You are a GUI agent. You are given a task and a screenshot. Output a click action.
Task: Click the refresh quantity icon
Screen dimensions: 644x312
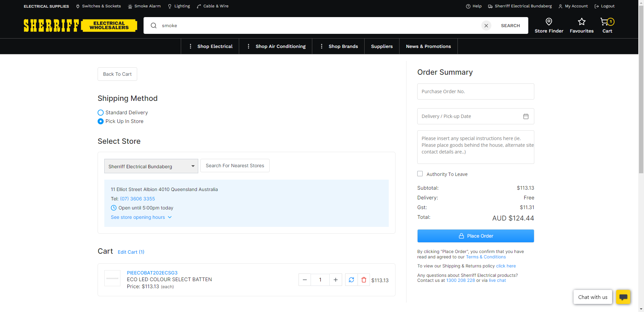(x=351, y=280)
